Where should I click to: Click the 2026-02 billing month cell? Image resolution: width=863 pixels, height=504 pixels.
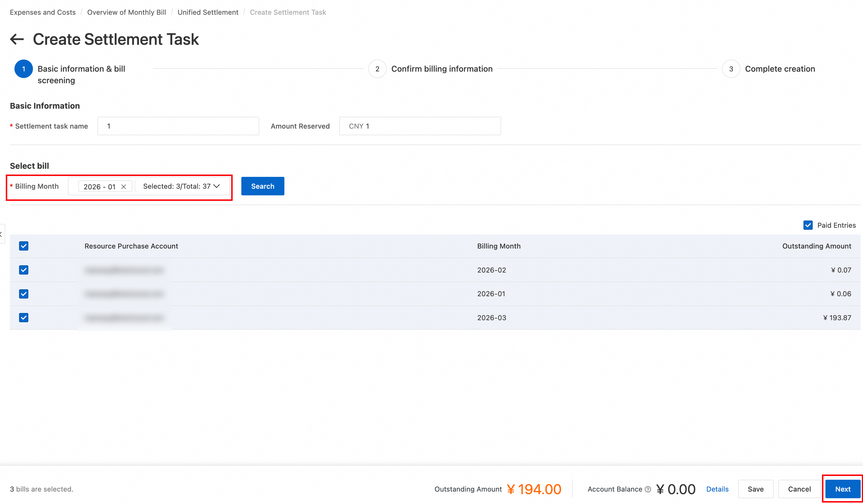491,270
